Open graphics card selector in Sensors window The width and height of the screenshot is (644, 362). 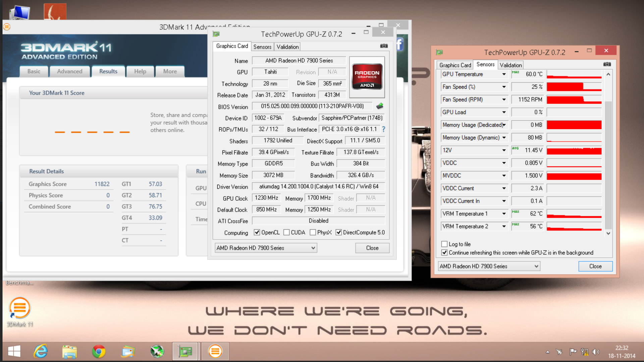click(489, 266)
